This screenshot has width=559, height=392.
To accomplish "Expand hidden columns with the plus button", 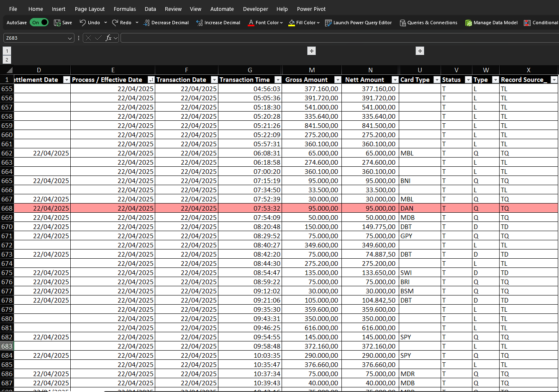I will [x=311, y=51].
